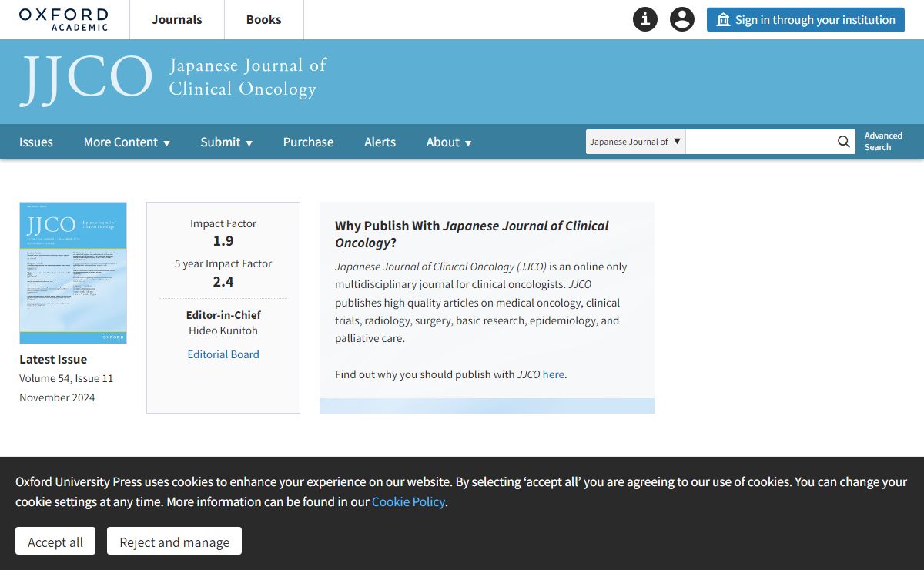Open the user account icon

click(682, 19)
